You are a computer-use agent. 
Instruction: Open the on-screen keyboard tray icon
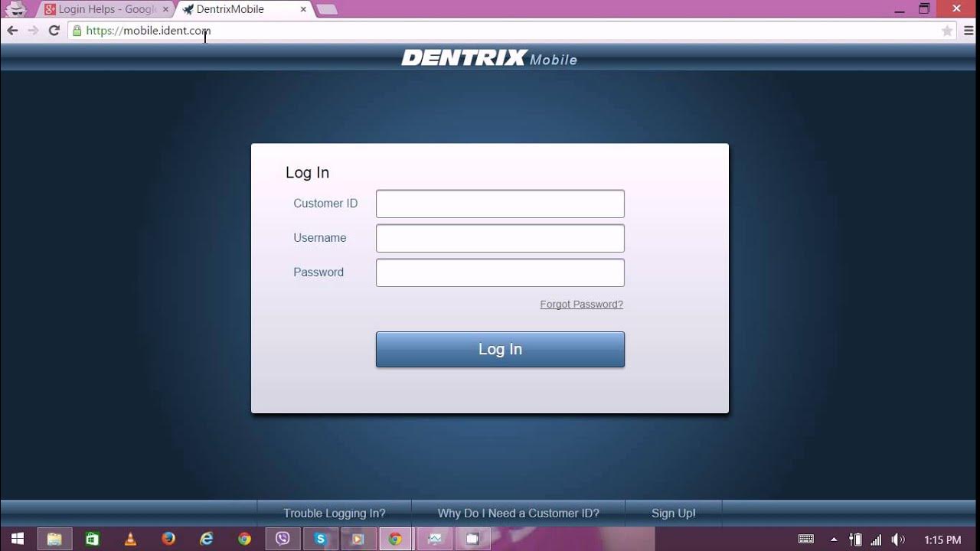coord(806,540)
